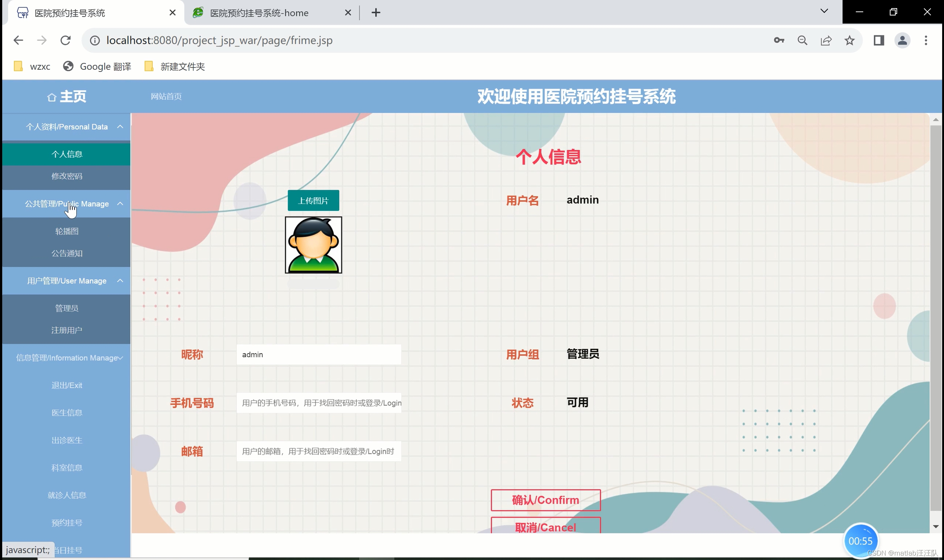Open the Chrome profile avatar icon
Viewport: 944px width, 560px height.
click(902, 41)
